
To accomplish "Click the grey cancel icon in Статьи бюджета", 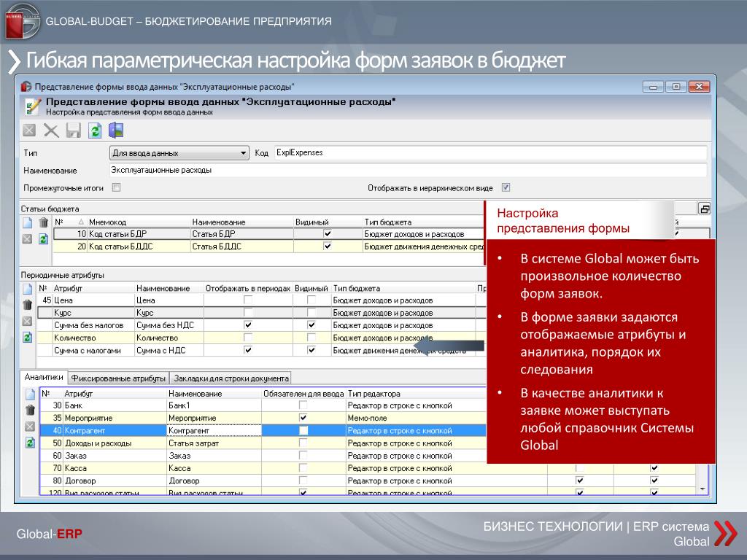I will point(28,238).
